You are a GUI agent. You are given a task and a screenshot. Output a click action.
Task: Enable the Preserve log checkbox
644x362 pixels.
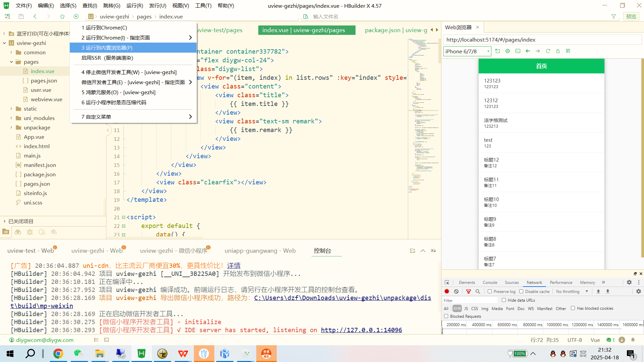(490, 292)
